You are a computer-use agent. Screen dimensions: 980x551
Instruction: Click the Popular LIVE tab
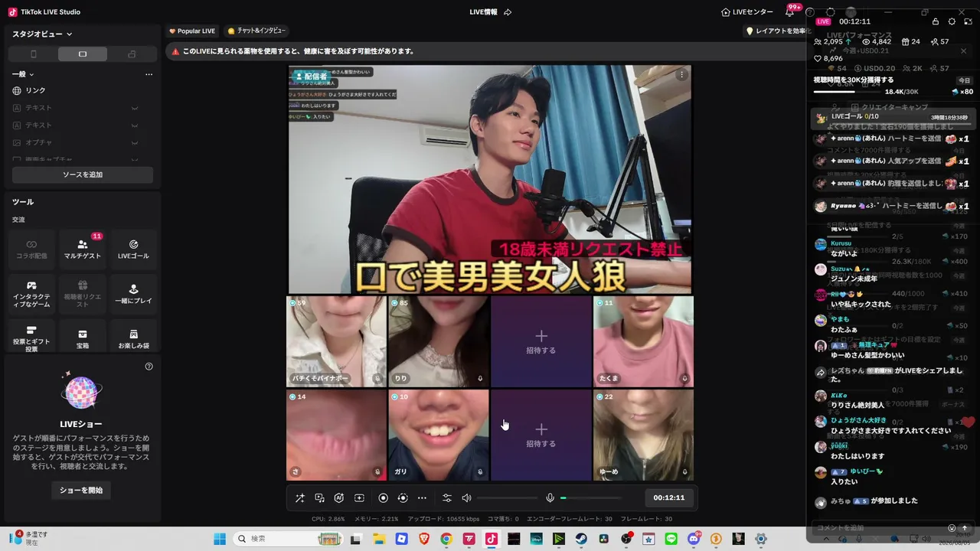[192, 31]
